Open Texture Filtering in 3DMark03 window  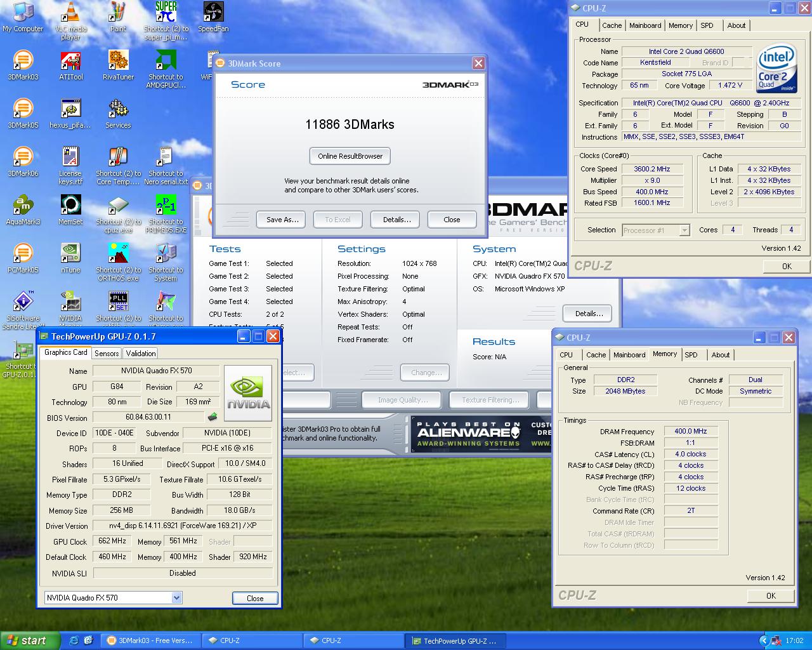click(490, 400)
